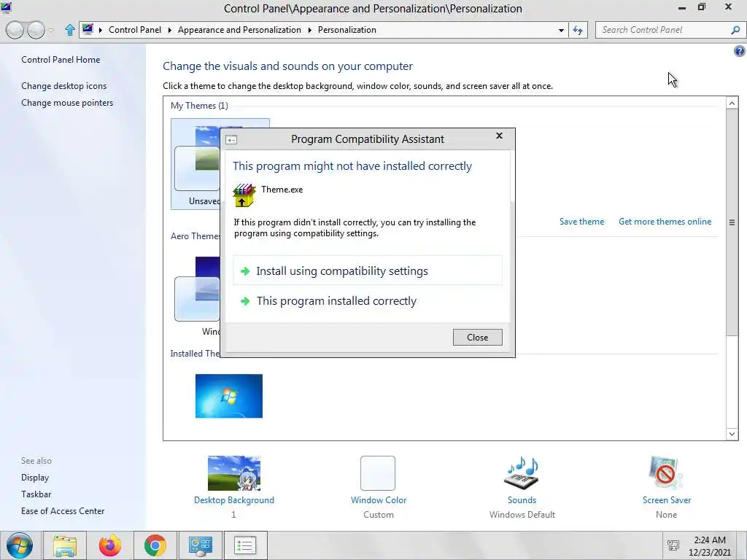Viewport: 747px width, 560px height.
Task: Open Change mouse pointers
Action: click(x=67, y=102)
